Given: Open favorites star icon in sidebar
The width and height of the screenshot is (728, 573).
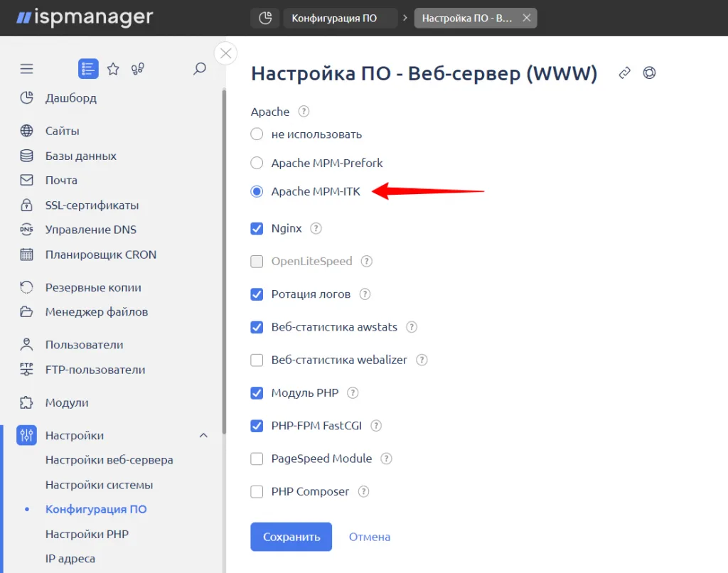Looking at the screenshot, I should (113, 69).
